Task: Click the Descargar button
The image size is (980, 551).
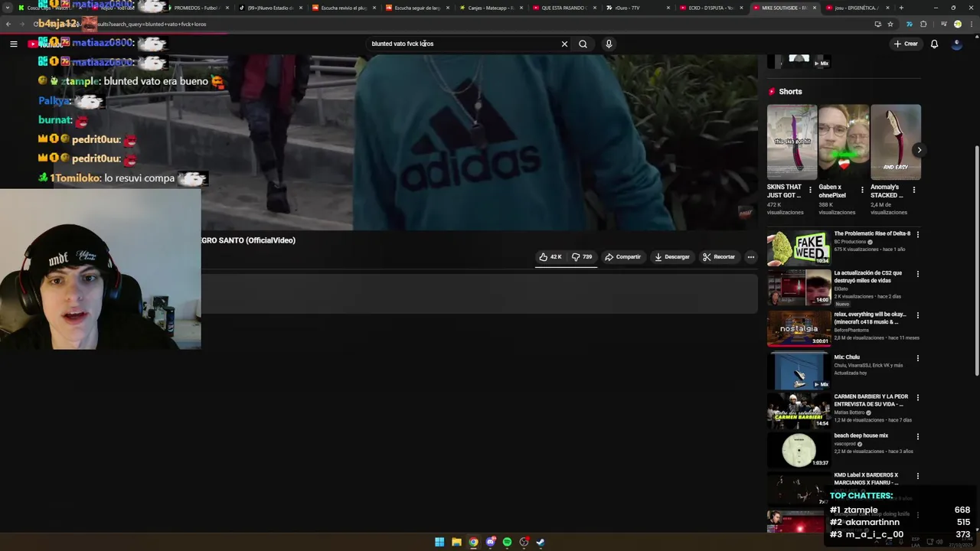Action: coord(671,257)
